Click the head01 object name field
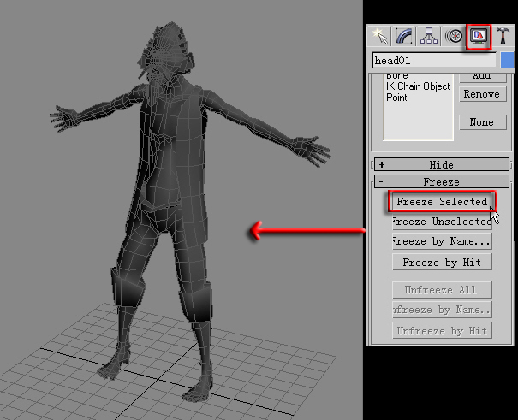Viewport: 518px width, 420px height. click(x=434, y=62)
